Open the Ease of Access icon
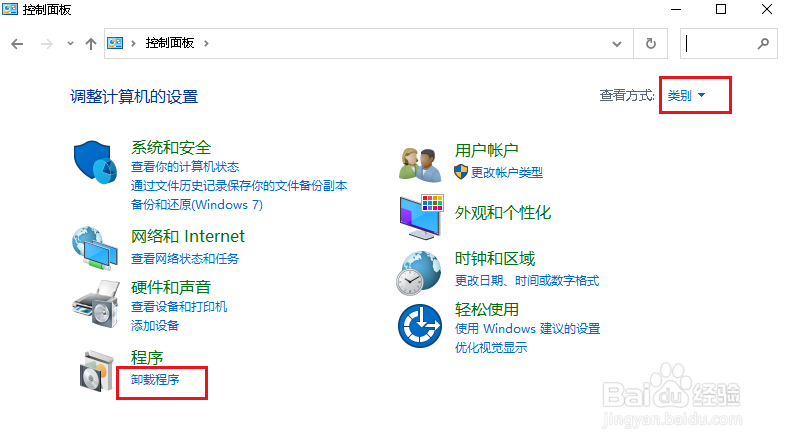 click(x=421, y=326)
